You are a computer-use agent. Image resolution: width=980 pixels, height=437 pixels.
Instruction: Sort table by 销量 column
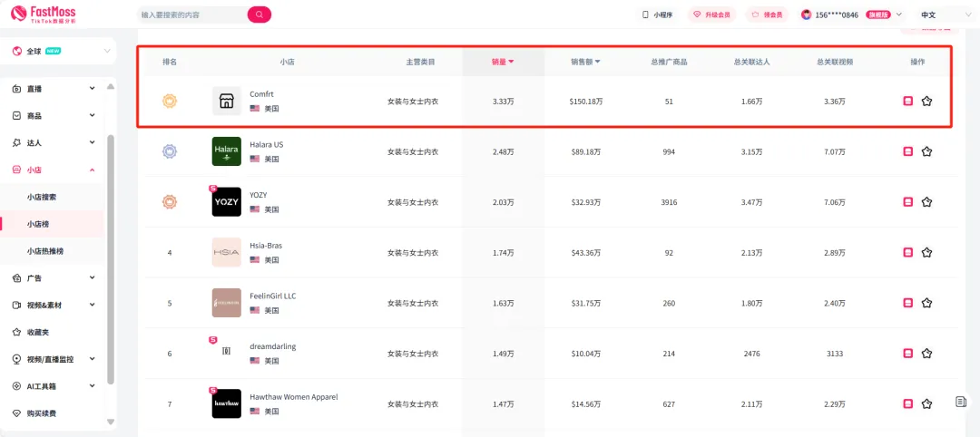point(503,62)
